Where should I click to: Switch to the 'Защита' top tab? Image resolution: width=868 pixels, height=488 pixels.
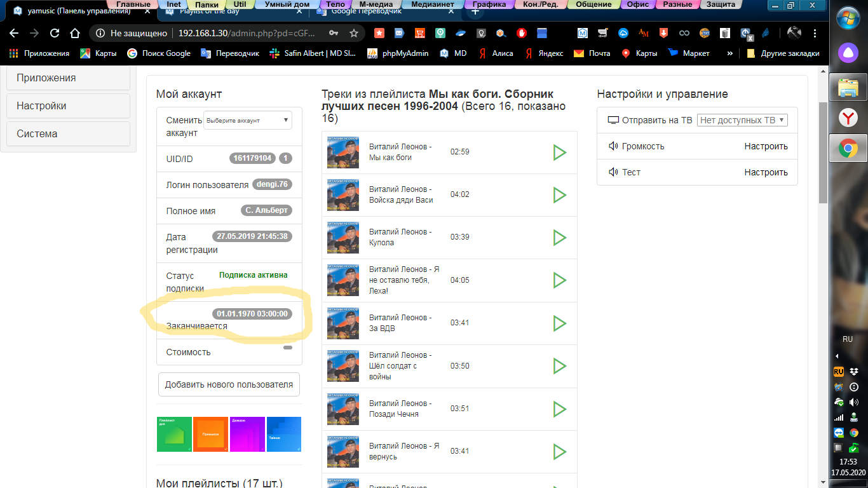[x=719, y=4]
